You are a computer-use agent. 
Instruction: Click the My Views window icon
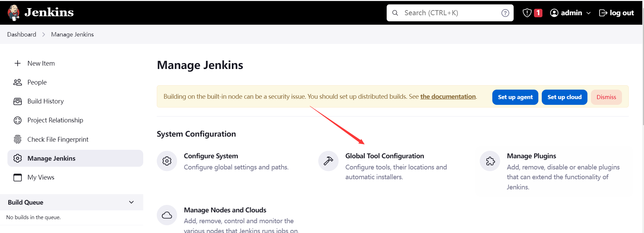18,177
